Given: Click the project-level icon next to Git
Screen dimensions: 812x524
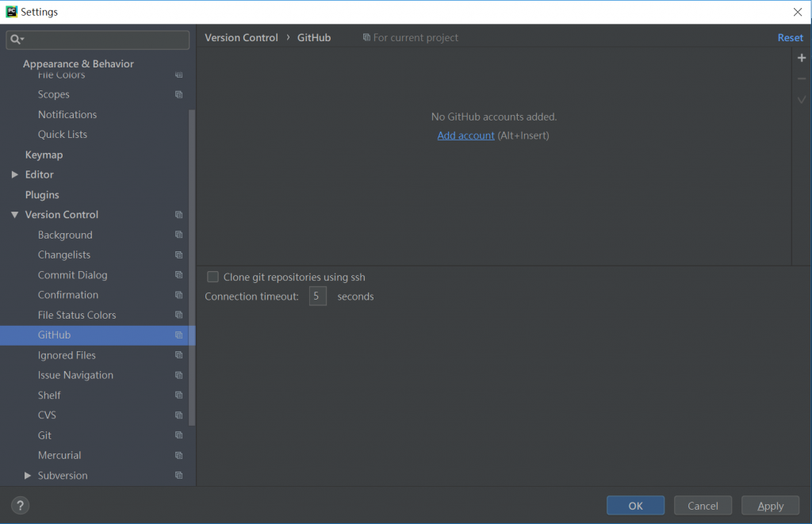Looking at the screenshot, I should click(x=178, y=435).
